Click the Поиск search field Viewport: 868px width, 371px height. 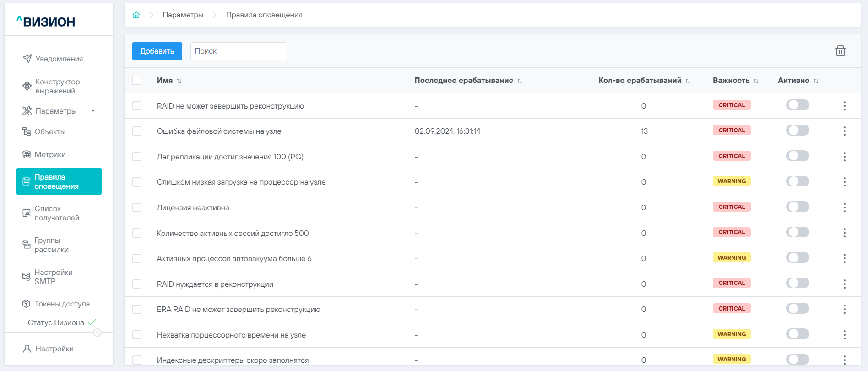(239, 51)
